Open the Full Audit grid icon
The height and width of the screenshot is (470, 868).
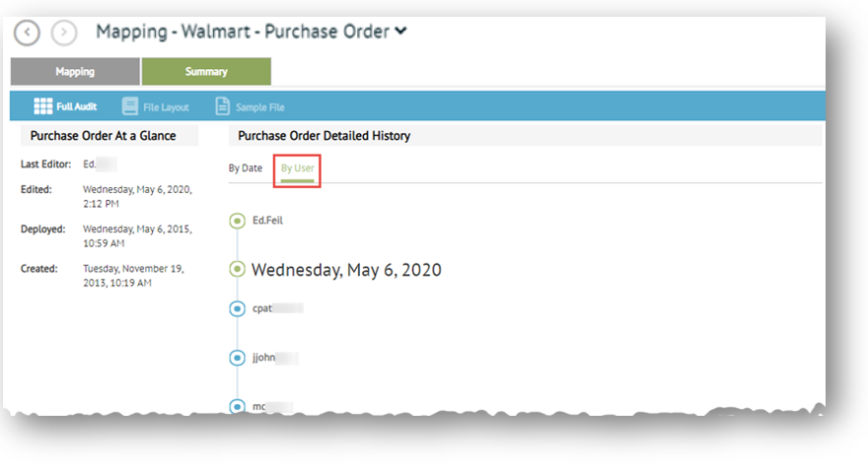pyautogui.click(x=42, y=106)
